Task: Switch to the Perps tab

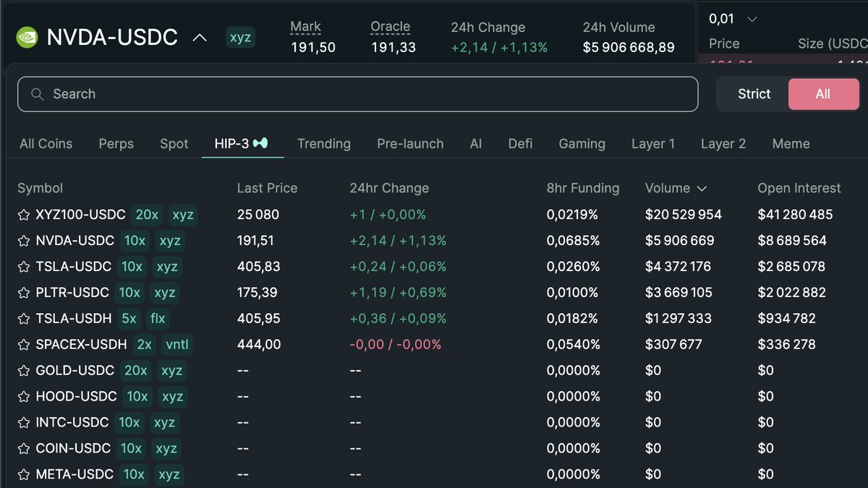Action: 116,144
